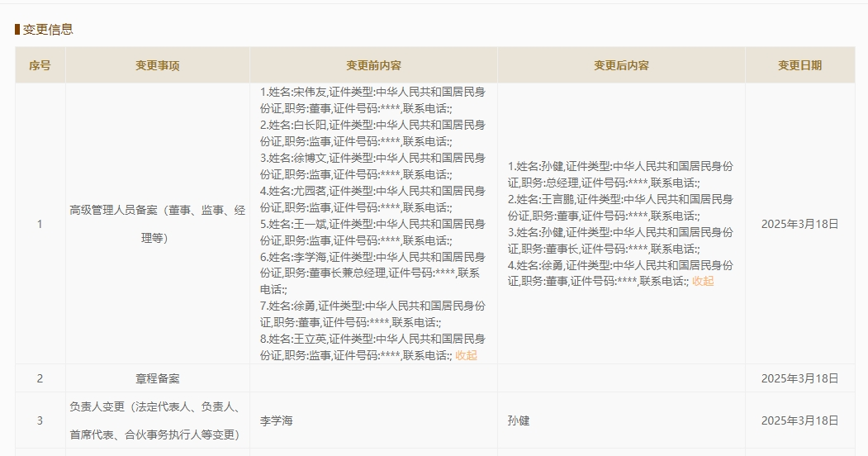The height and width of the screenshot is (456, 868).
Task: Click the 李学海 董事长兼总经理 entry
Action: pyautogui.click(x=372, y=265)
